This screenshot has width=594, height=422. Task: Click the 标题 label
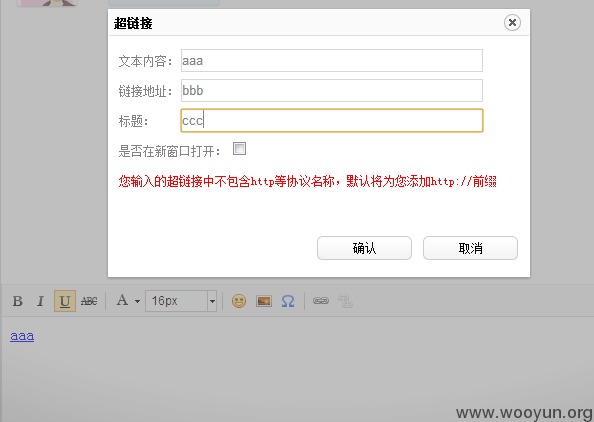coord(133,121)
